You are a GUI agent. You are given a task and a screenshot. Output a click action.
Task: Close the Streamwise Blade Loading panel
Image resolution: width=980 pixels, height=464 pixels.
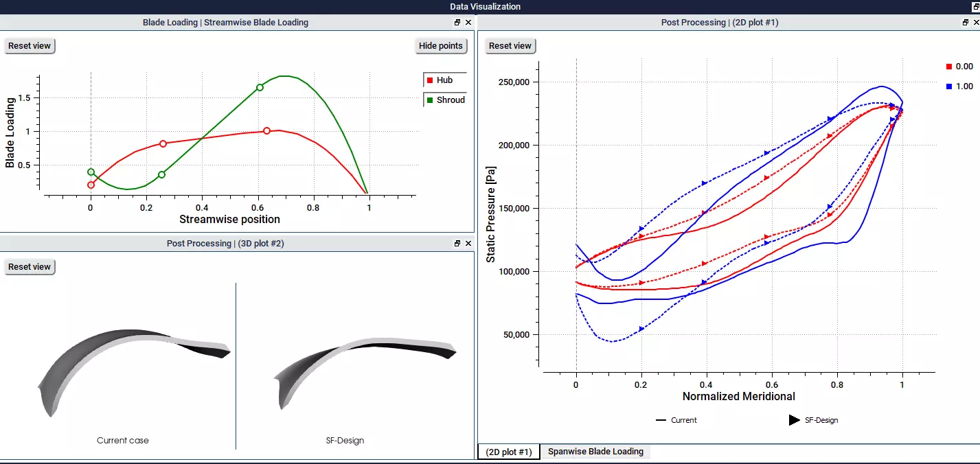468,23
